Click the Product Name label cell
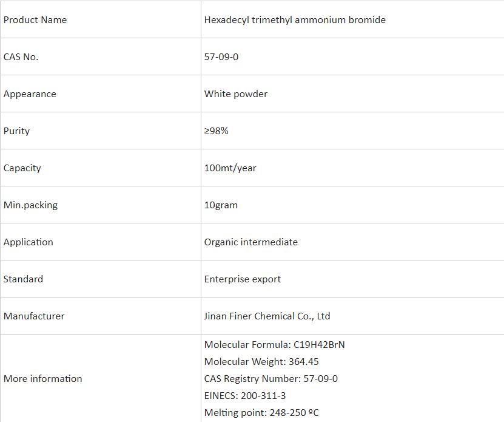 (35, 19)
